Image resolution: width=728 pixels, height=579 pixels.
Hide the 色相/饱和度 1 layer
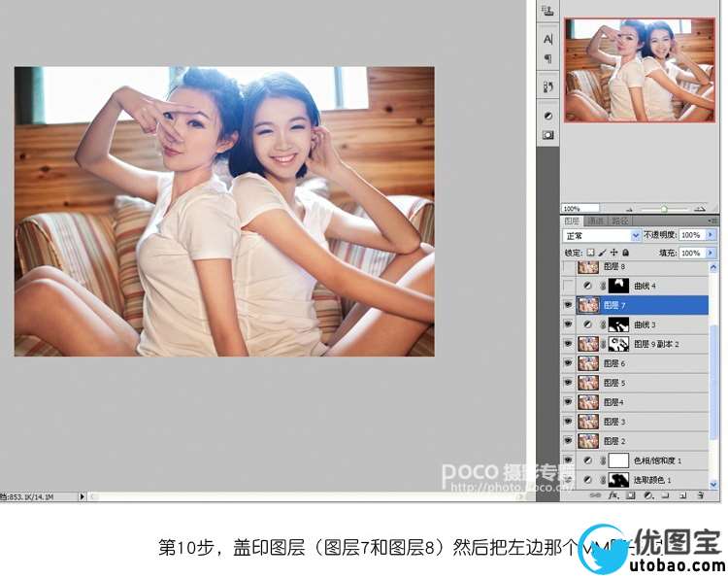tap(568, 460)
